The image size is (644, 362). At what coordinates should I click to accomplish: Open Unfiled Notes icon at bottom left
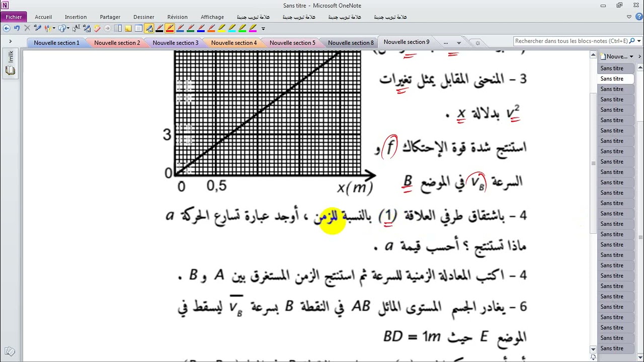[x=10, y=352]
